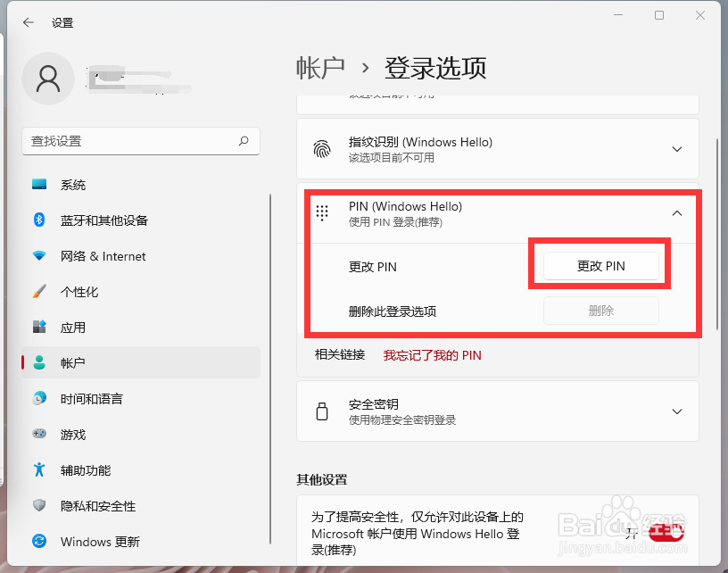Click the PIN keypad dots icon
Screen dimensions: 728x573
coord(322,213)
